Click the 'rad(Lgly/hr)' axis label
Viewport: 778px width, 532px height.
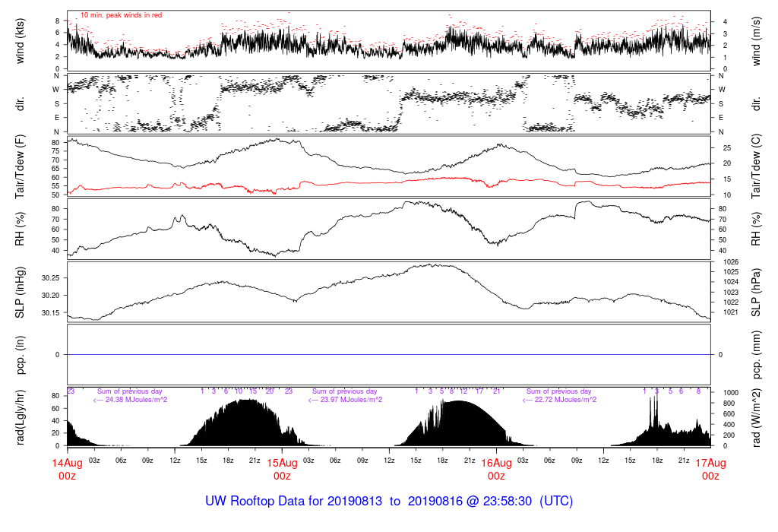coord(20,417)
